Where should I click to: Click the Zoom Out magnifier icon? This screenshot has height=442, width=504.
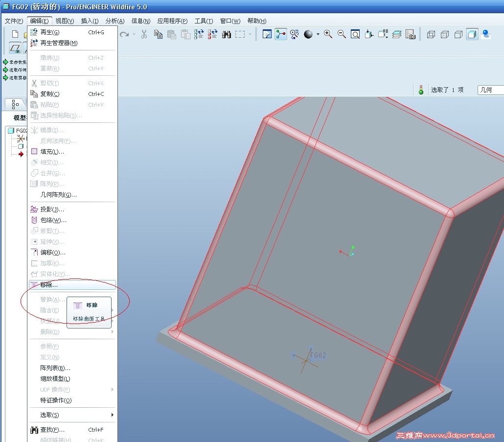342,34
